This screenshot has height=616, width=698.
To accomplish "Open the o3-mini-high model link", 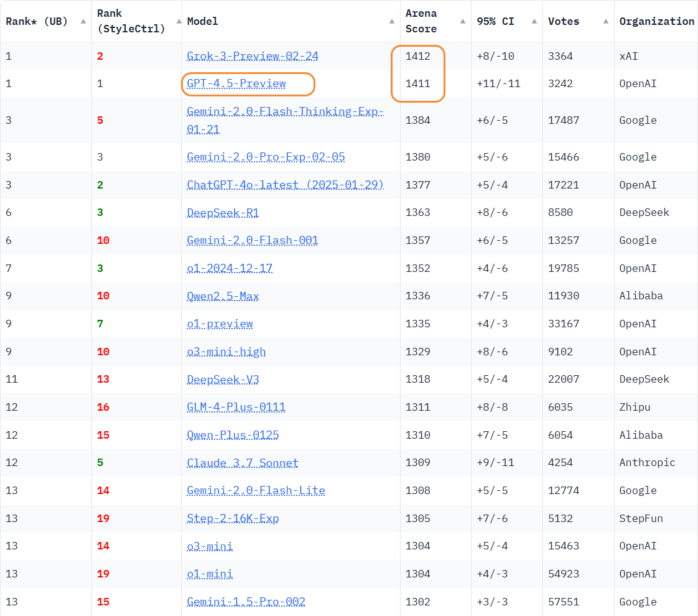I will pyautogui.click(x=226, y=352).
